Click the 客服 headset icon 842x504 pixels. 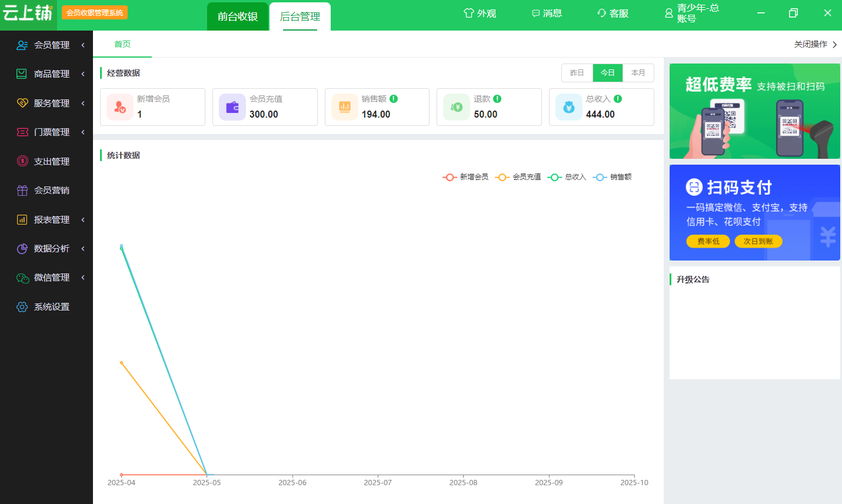[601, 13]
